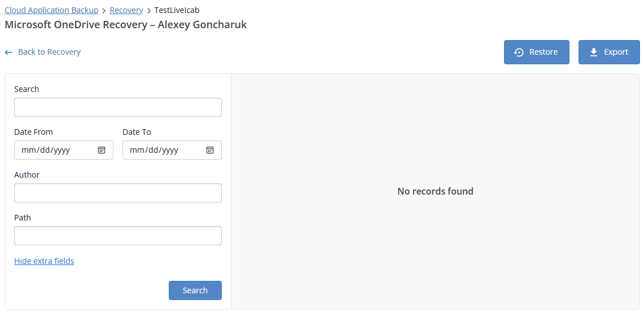Go to Cloud Application Backup breadcrumb
644x313 pixels.
point(51,10)
